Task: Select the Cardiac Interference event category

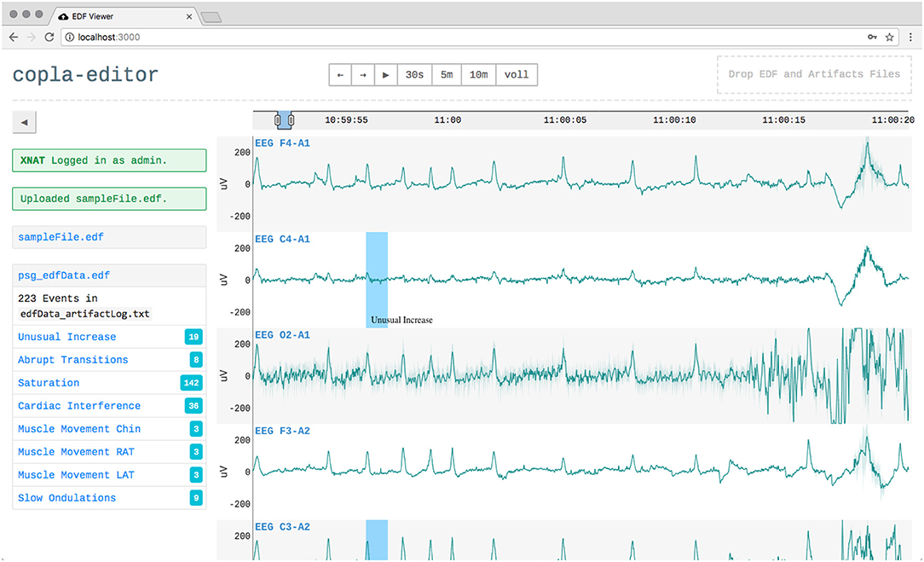Action: pyautogui.click(x=109, y=406)
